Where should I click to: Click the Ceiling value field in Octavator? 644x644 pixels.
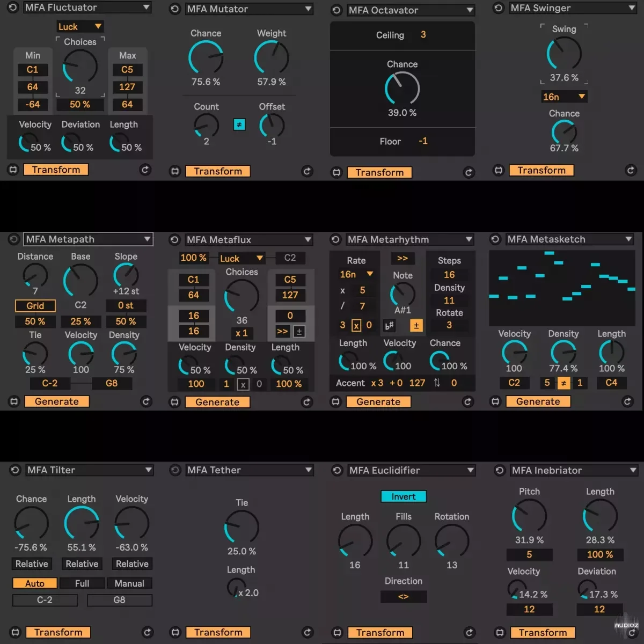click(423, 35)
